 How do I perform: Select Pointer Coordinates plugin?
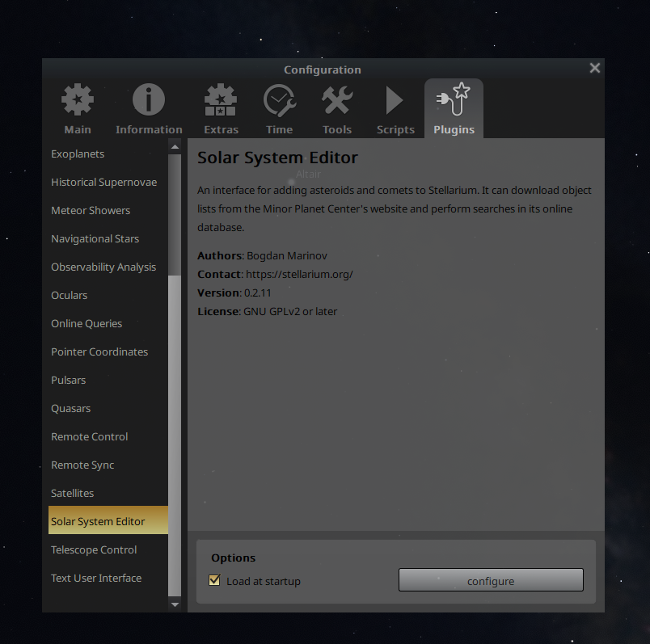pos(108,351)
